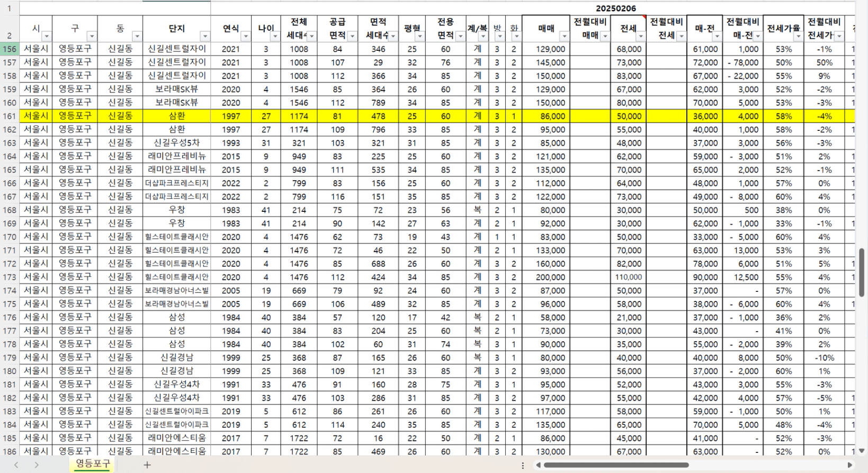The width and height of the screenshot is (868, 473).
Task: Select 13,000 cell in row 171
Action: pos(742,250)
